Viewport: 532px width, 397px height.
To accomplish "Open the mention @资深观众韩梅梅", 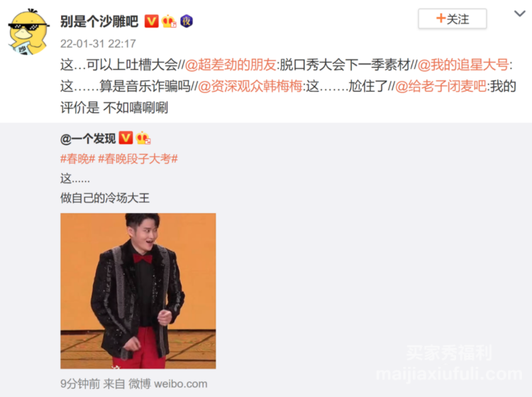I will tap(250, 86).
